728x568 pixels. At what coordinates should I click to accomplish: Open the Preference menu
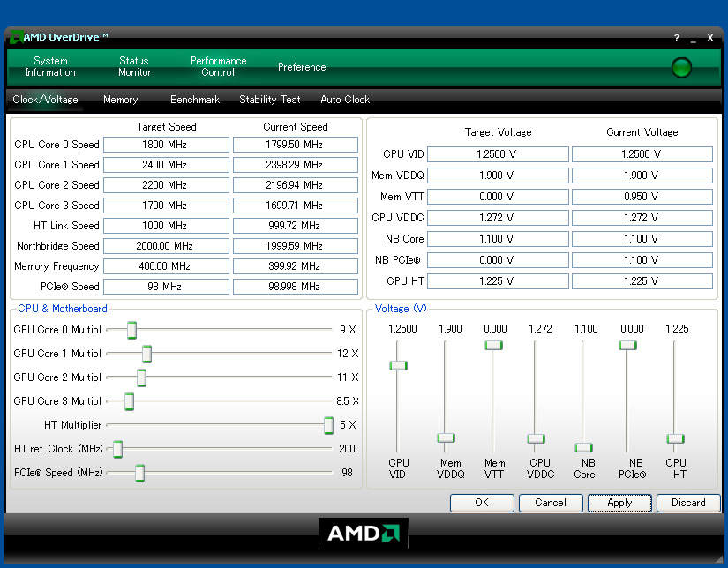point(302,67)
